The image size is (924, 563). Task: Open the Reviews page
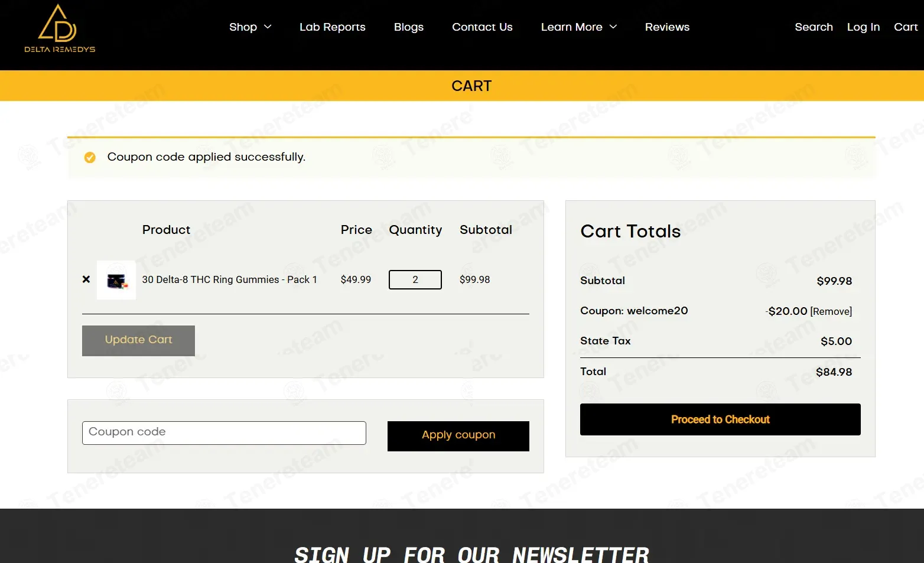[x=667, y=27]
